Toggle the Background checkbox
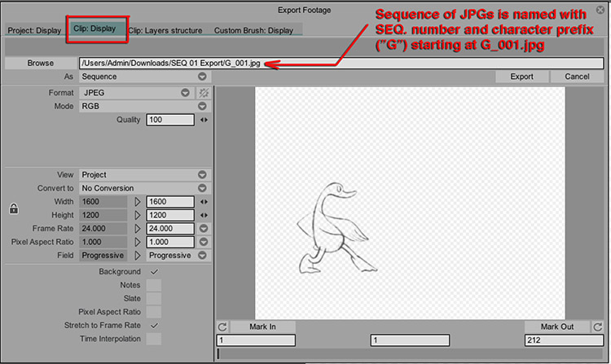Viewport: 611px width, 364px height. click(154, 272)
